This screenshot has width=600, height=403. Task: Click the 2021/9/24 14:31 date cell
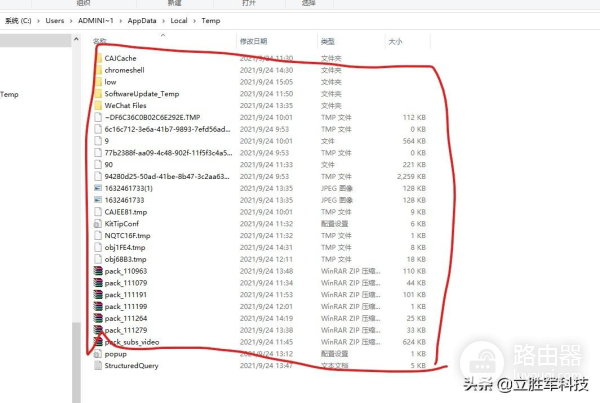[x=266, y=248]
